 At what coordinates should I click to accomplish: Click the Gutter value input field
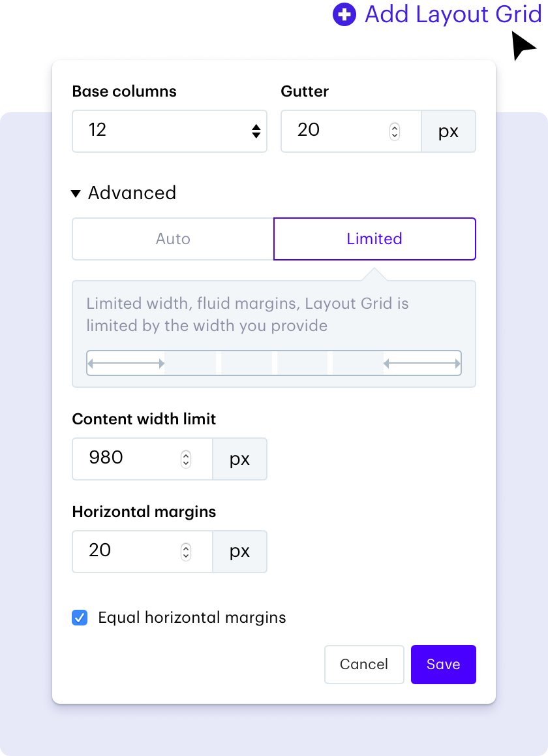coord(351,131)
